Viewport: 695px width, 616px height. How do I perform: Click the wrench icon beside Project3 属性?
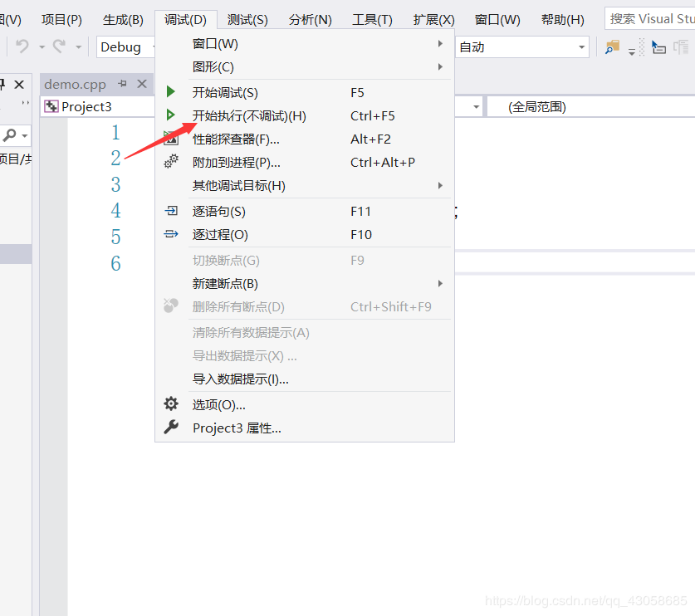tap(170, 428)
